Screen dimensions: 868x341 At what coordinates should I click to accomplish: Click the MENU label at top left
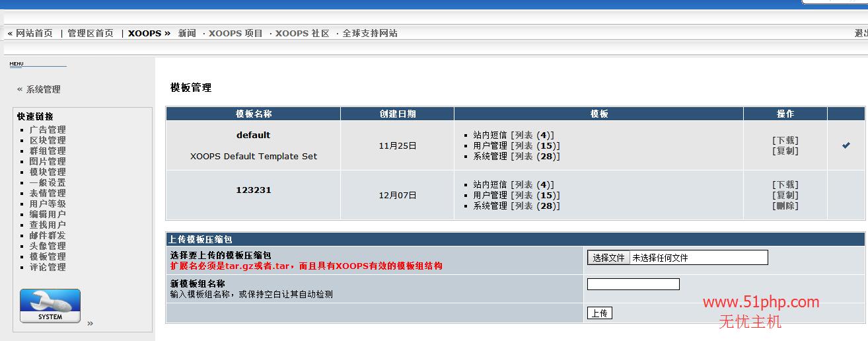click(x=17, y=64)
